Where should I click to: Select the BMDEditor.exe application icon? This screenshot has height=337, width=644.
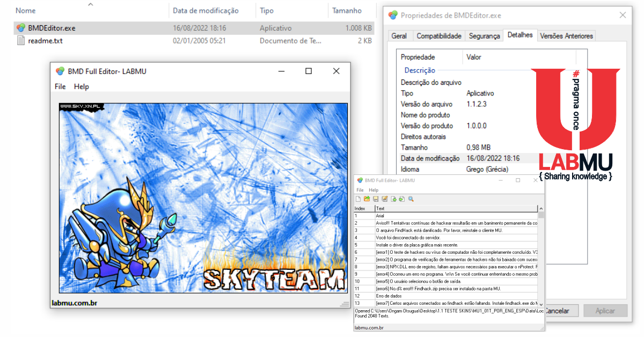(x=21, y=28)
